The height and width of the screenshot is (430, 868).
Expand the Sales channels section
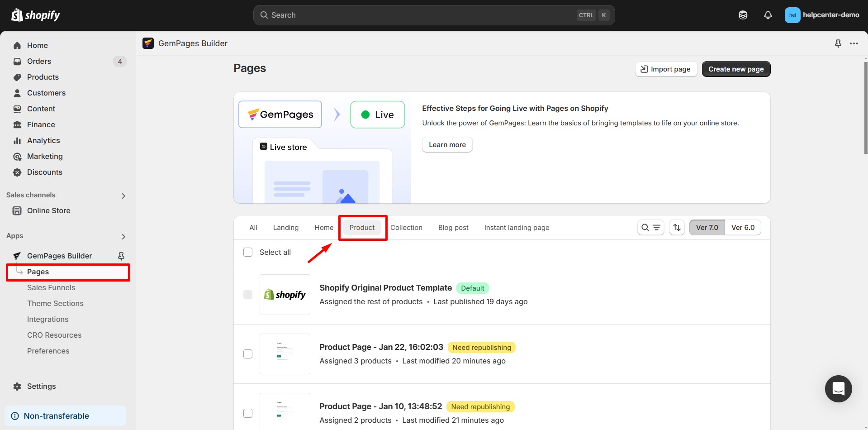pyautogui.click(x=123, y=196)
